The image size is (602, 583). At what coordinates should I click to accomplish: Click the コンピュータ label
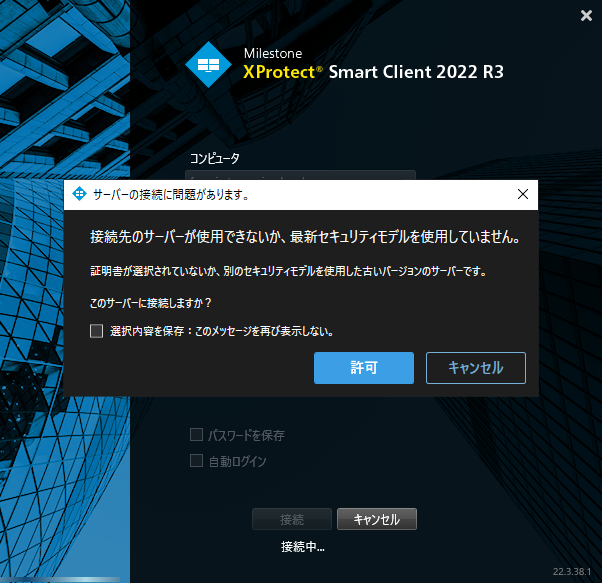(215, 158)
